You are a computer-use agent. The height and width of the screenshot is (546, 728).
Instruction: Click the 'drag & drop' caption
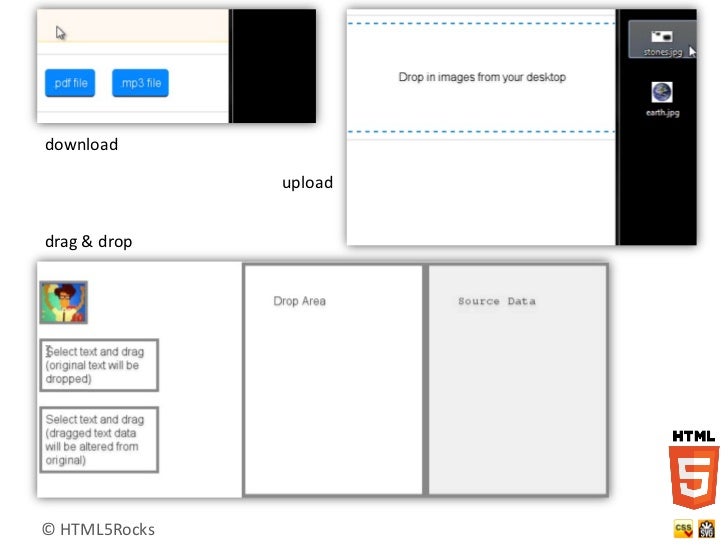[89, 241]
